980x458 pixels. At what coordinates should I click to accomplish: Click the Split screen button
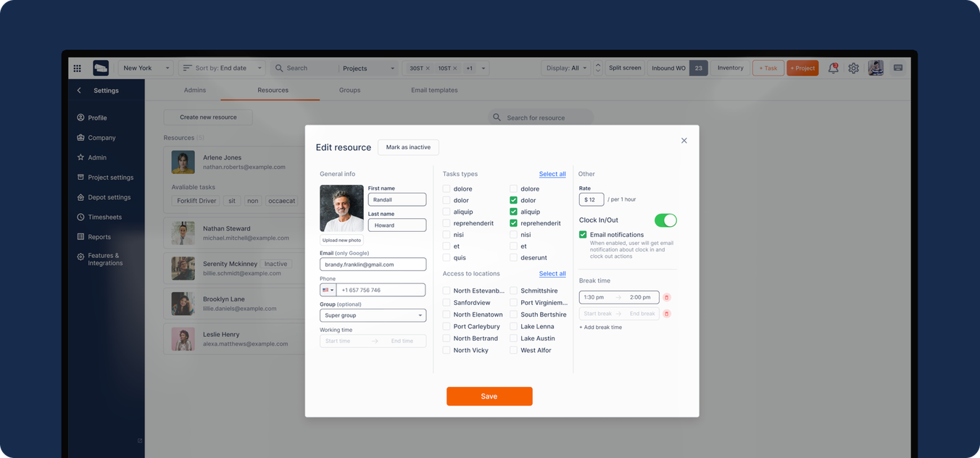click(x=625, y=68)
